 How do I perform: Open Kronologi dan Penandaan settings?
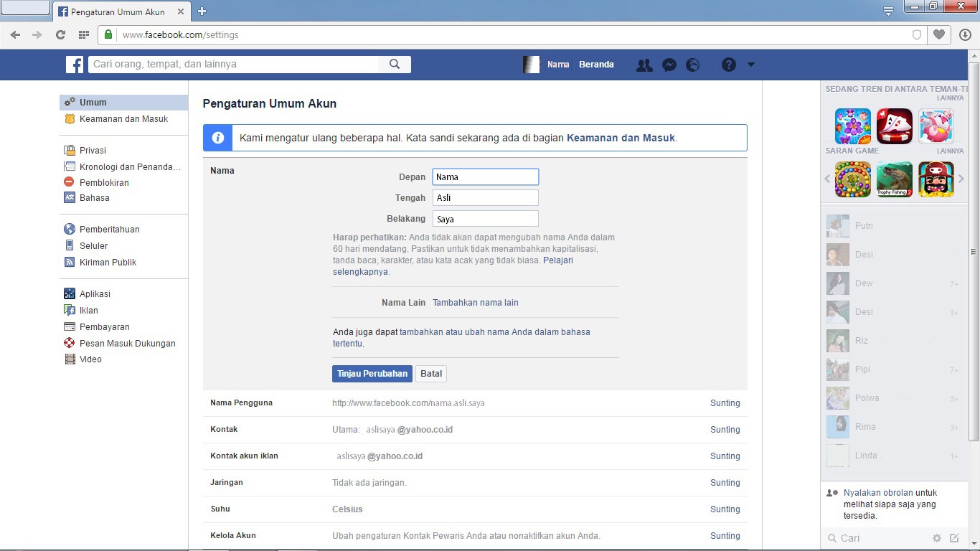124,167
